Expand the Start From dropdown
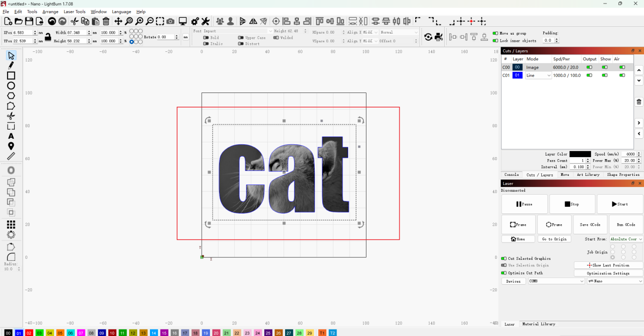644x336 pixels. tap(626, 239)
